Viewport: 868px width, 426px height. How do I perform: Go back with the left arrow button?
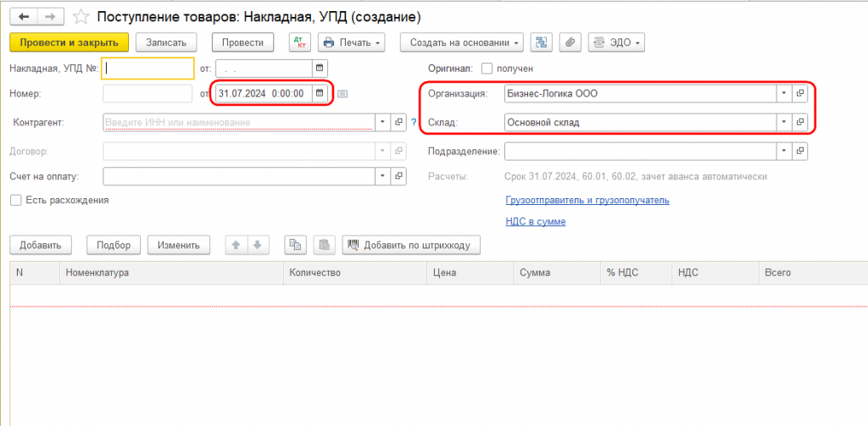tap(24, 17)
